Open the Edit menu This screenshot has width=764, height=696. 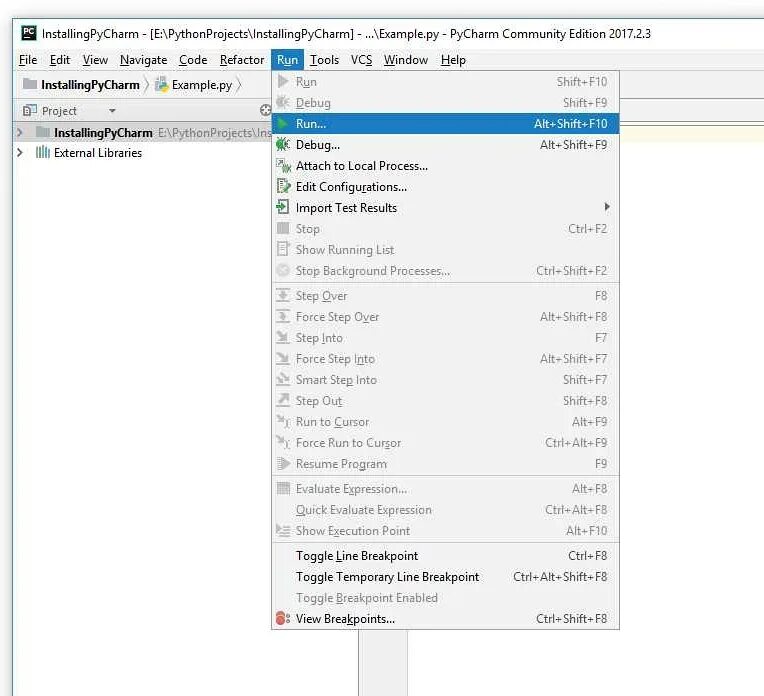pos(60,60)
